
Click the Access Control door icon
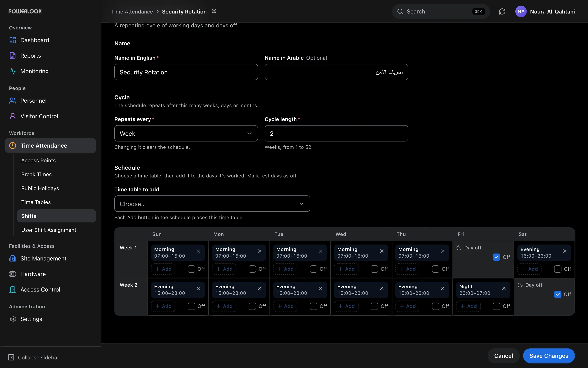tap(13, 290)
